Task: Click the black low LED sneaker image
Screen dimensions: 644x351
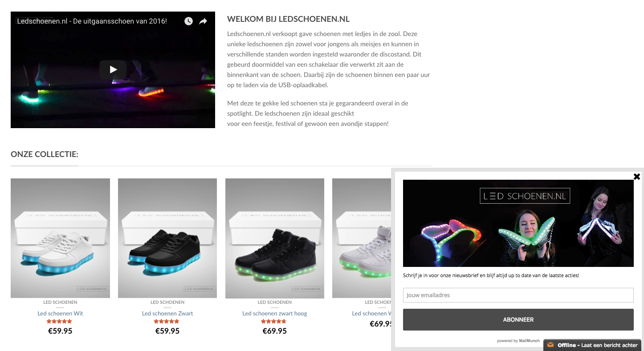Action: click(x=167, y=238)
